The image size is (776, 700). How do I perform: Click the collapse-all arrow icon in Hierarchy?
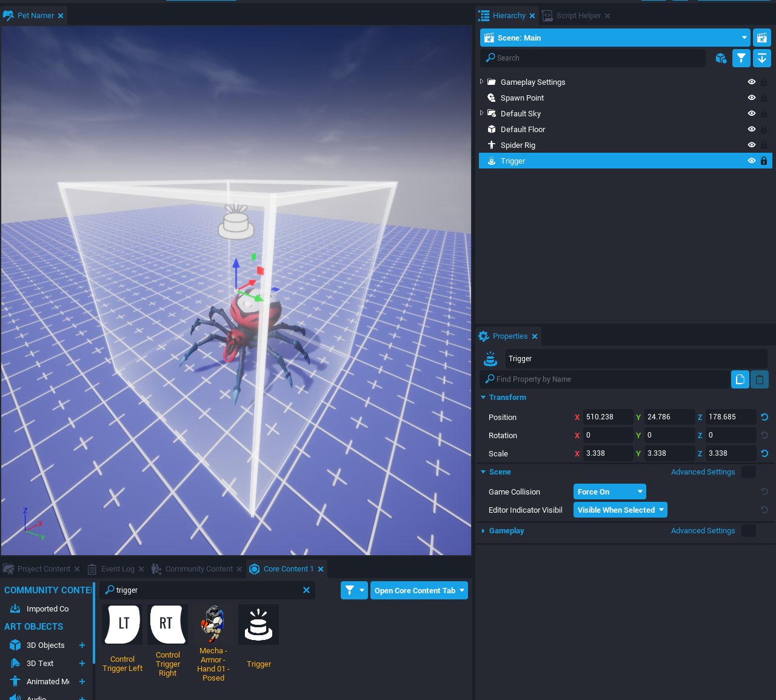762,58
